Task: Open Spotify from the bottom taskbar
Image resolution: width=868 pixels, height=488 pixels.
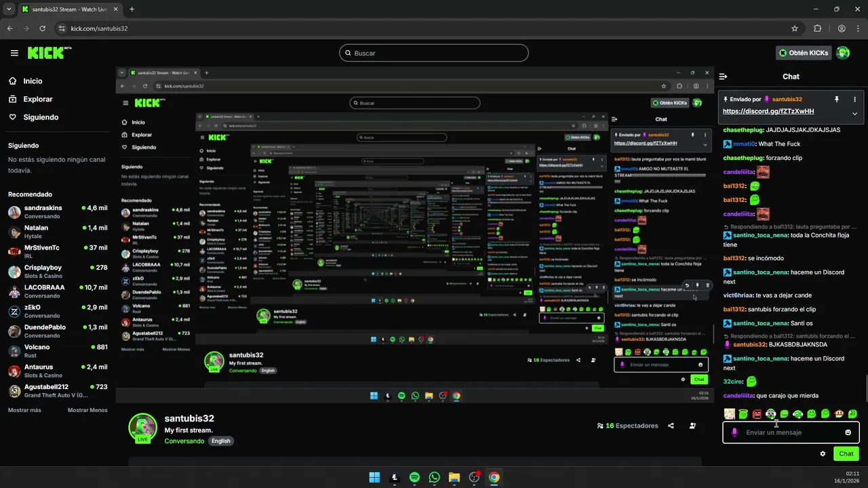Action: tap(414, 477)
